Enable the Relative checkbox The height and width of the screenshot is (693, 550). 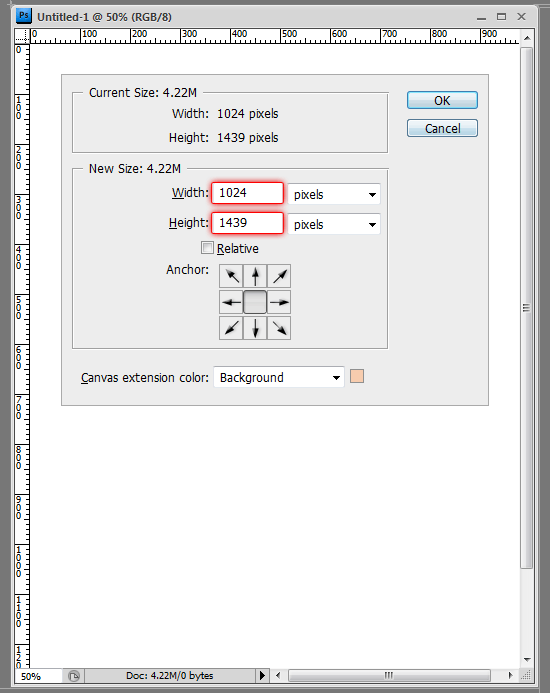(207, 248)
